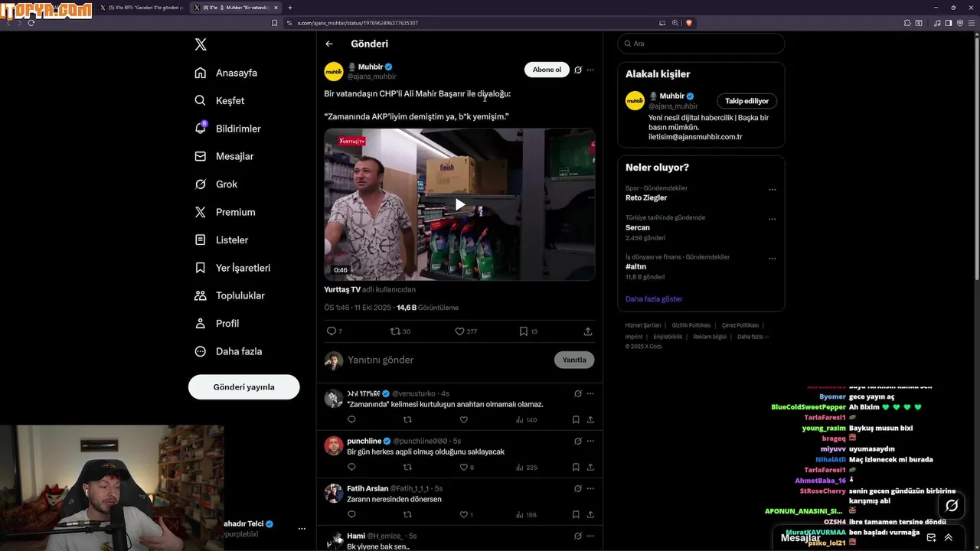The height and width of the screenshot is (551, 980).
Task: Open more options on punchline reply
Action: point(590,441)
